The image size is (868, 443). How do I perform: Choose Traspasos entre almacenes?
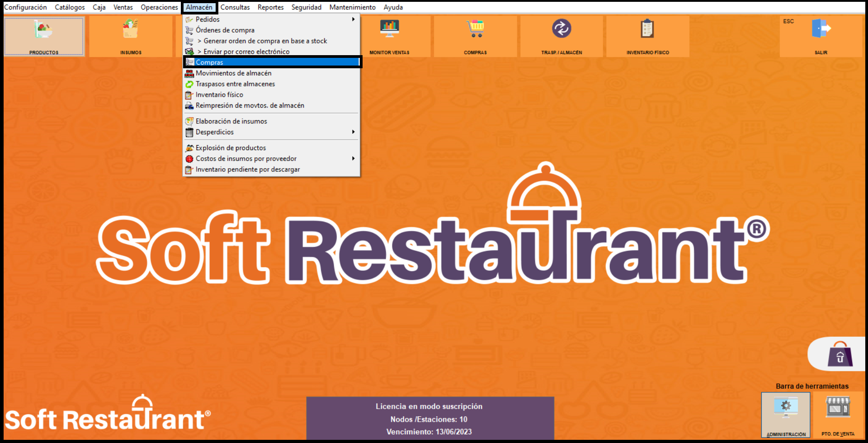click(272, 84)
